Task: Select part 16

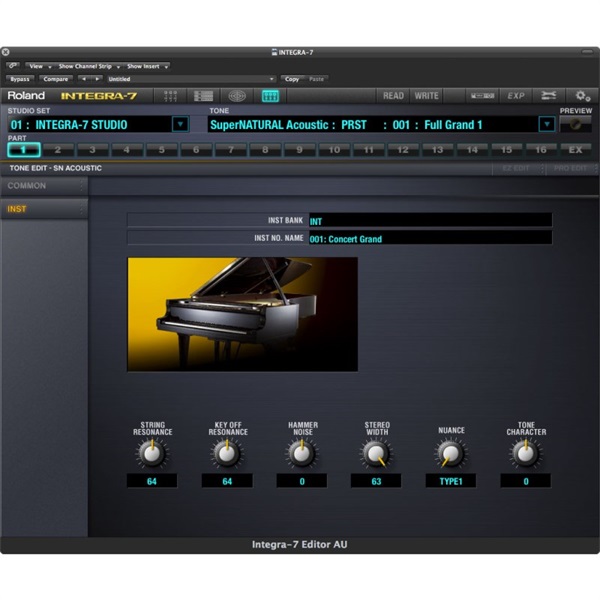Action: click(x=541, y=150)
